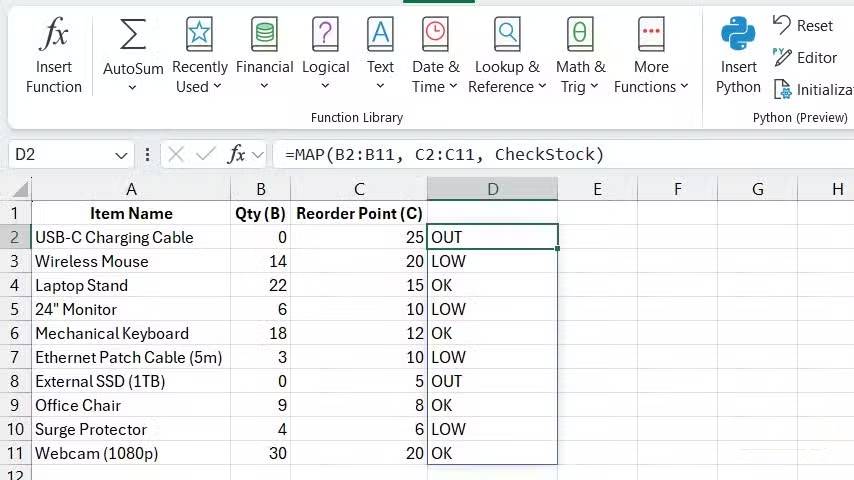Select LOW status for Surge Protector
The height and width of the screenshot is (480, 854).
[493, 429]
